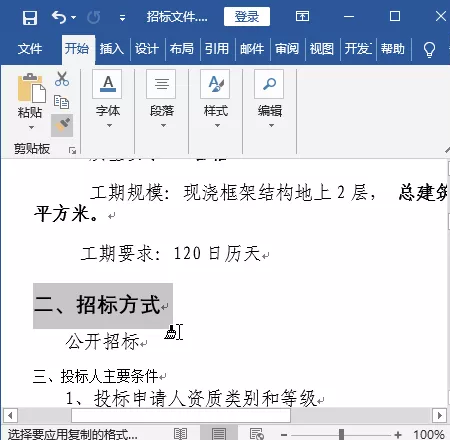Save the document with the floppy disk icon

(30, 17)
